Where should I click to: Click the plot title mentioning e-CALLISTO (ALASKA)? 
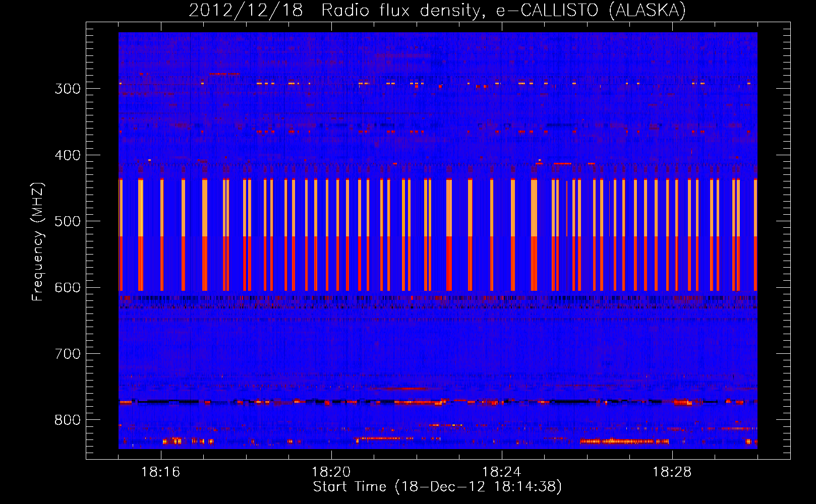[x=437, y=10]
